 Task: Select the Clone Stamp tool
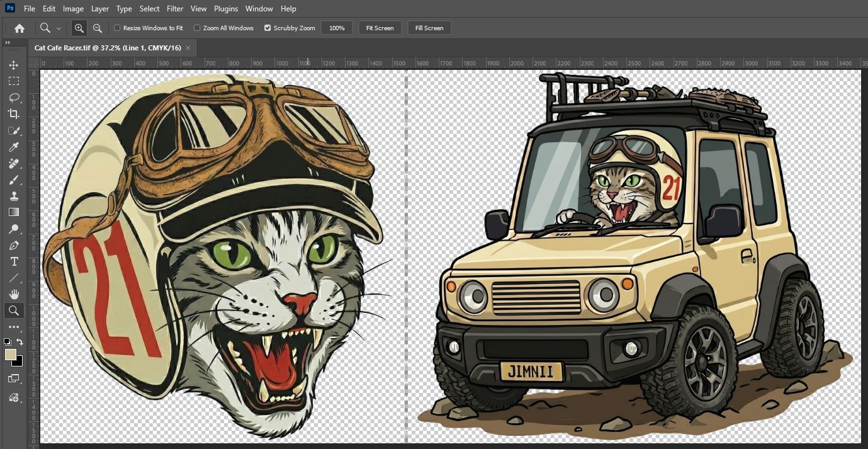point(14,196)
